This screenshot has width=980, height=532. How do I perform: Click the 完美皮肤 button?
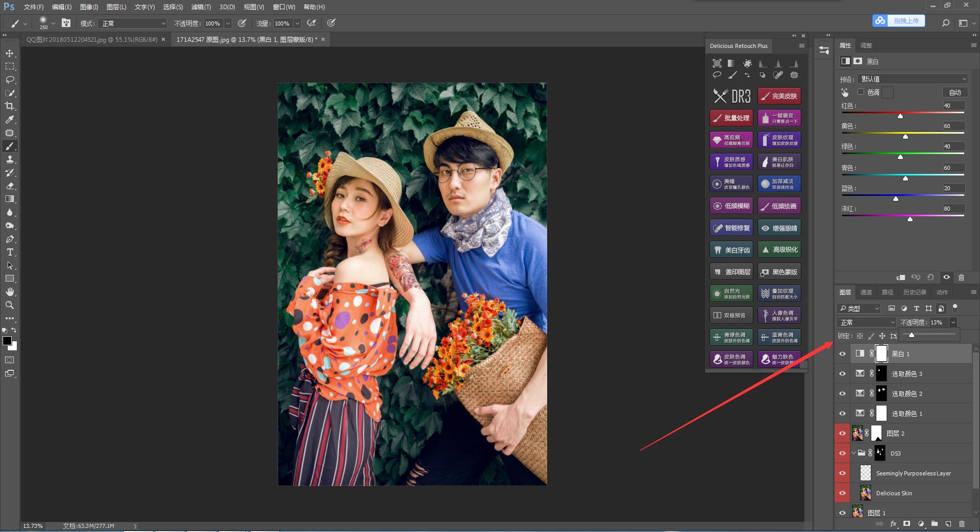[x=779, y=96]
